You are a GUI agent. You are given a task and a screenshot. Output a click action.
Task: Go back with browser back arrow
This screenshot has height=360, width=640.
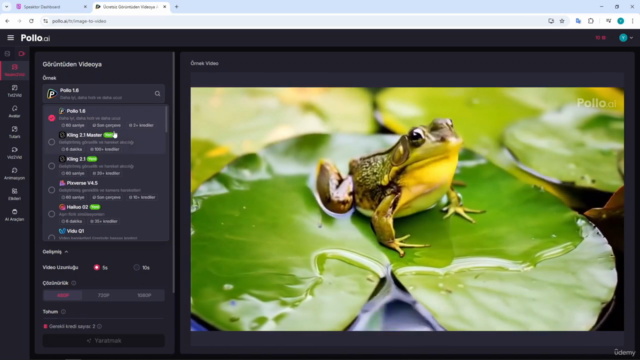pos(7,21)
